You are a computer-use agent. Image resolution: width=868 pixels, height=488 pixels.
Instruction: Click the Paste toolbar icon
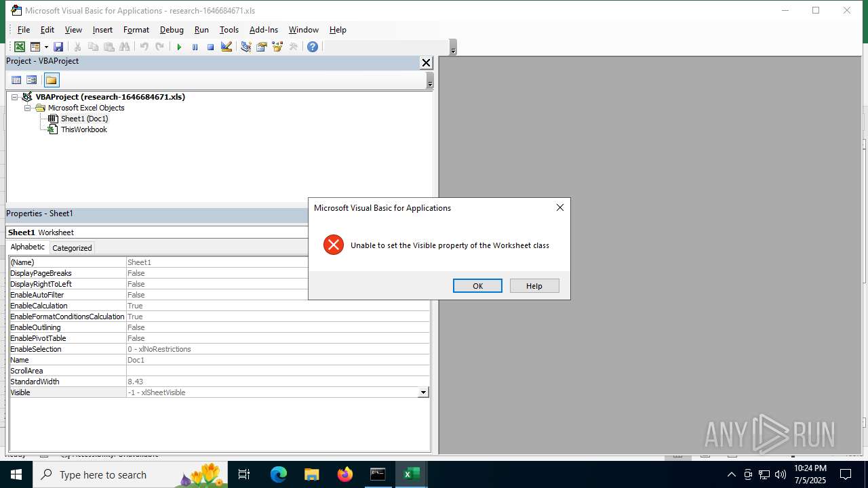[108, 47]
